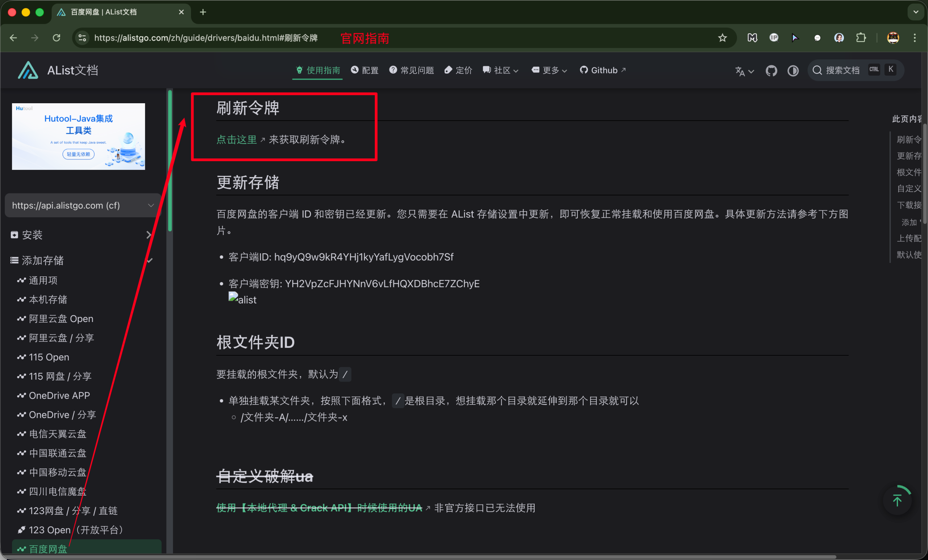Viewport: 928px width, 560px height.
Task: Open the site information icon in address bar
Action: [x=82, y=38]
